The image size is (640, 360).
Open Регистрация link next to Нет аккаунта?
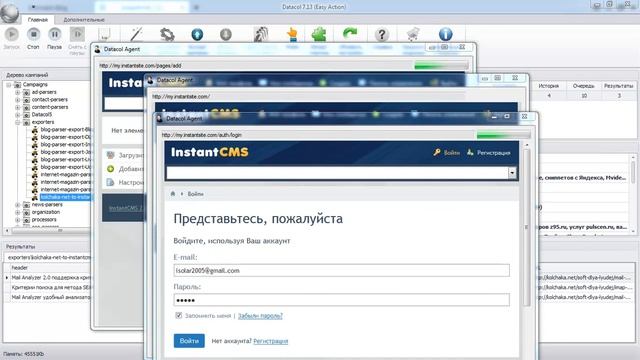(271, 341)
